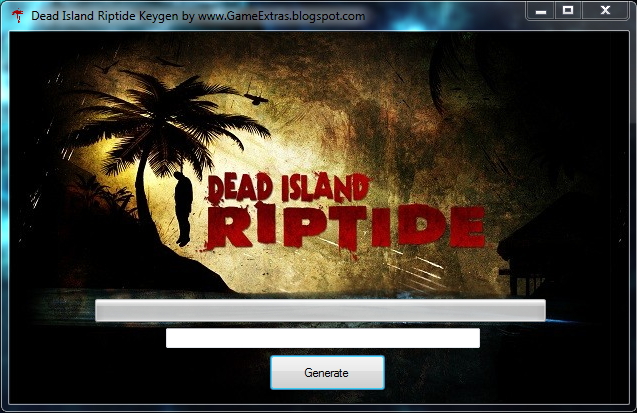Click the empty key output text field
Screen dimensions: 637x413
[x=323, y=338]
